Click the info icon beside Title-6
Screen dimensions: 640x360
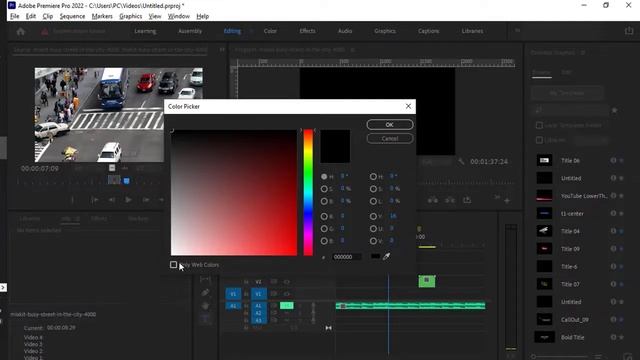coord(613,267)
